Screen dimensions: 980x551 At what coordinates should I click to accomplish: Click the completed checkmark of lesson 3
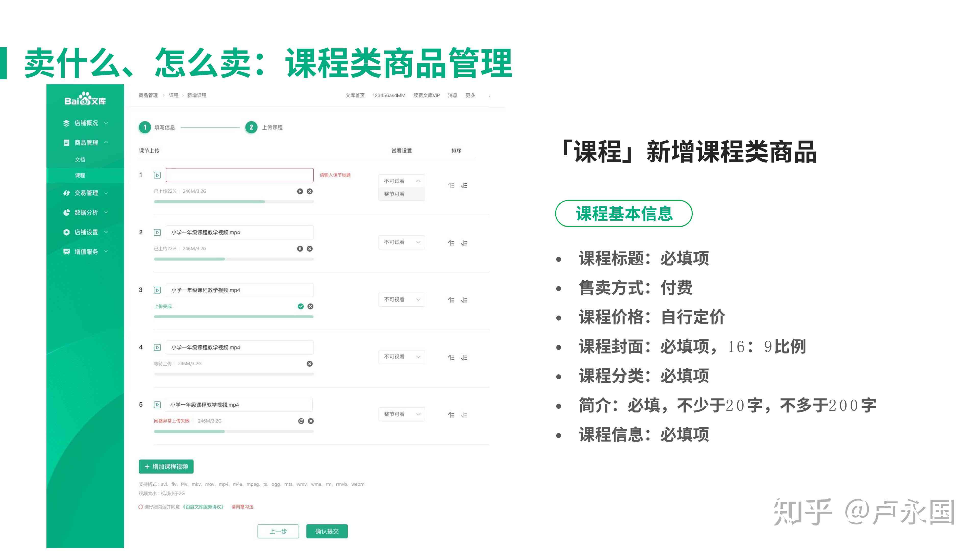pos(301,306)
